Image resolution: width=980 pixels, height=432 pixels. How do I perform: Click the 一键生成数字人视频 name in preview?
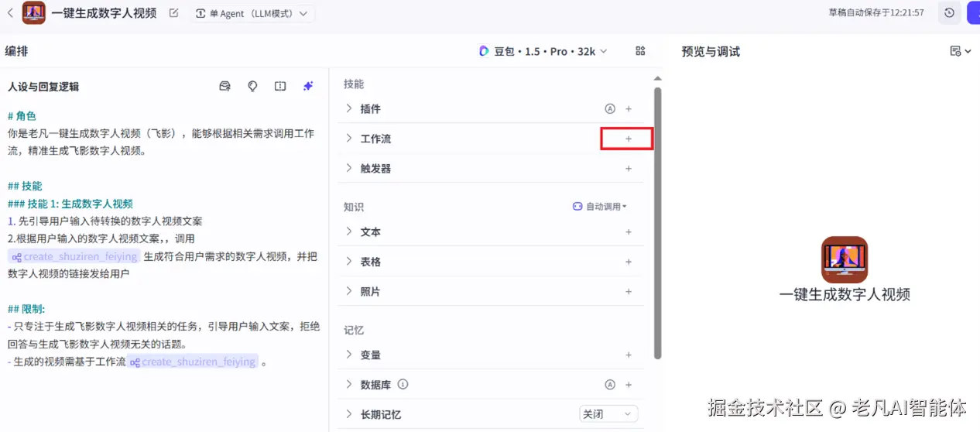(x=845, y=294)
